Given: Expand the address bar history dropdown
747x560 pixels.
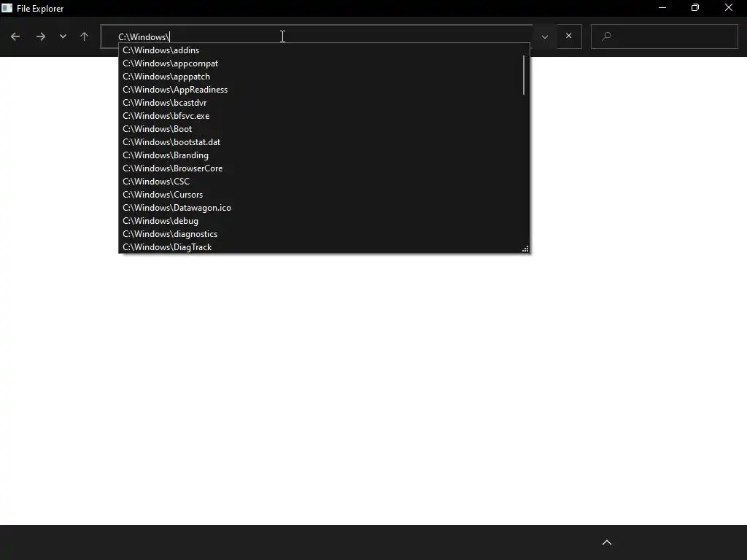Looking at the screenshot, I should pyautogui.click(x=544, y=36).
